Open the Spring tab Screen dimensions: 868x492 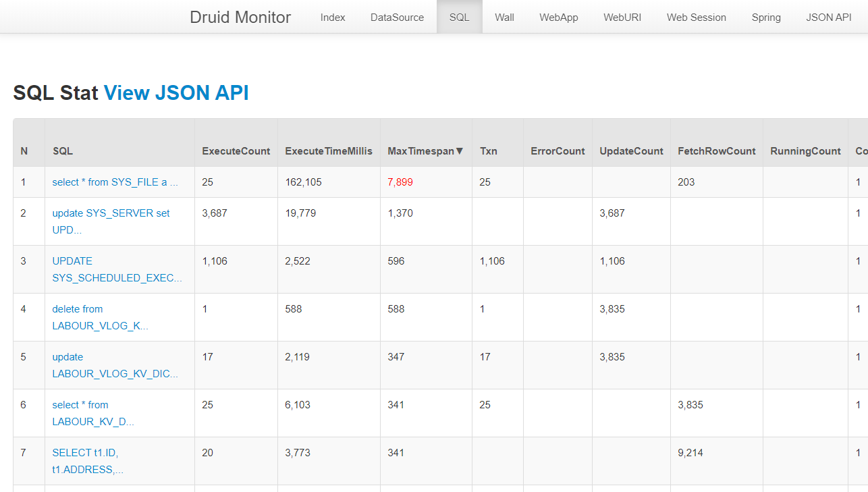pos(766,17)
